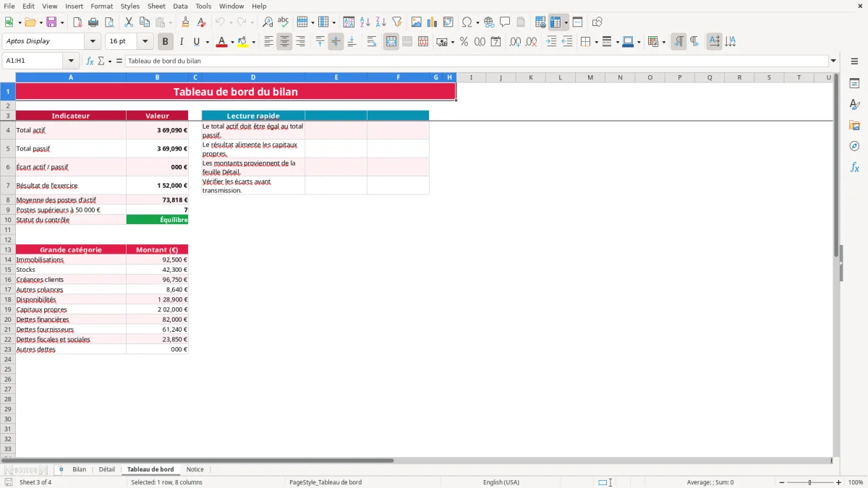Open the sidebar Navigator compass icon
868x488 pixels.
point(854,146)
